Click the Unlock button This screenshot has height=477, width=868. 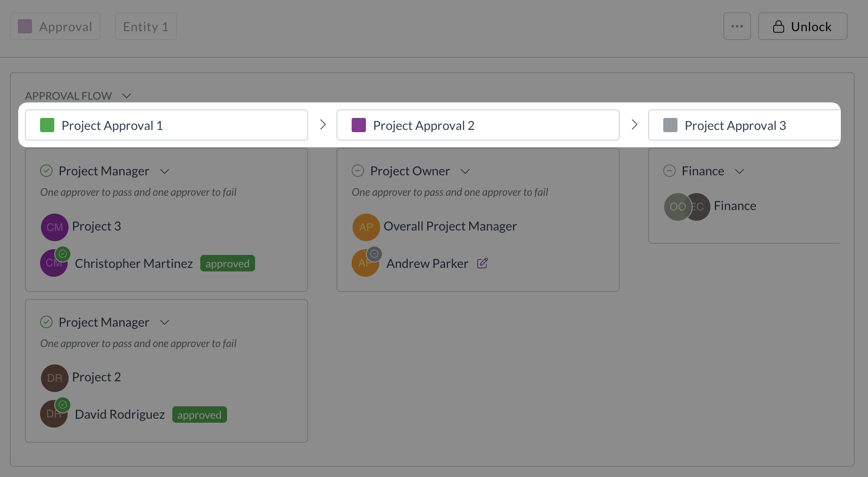(x=802, y=27)
